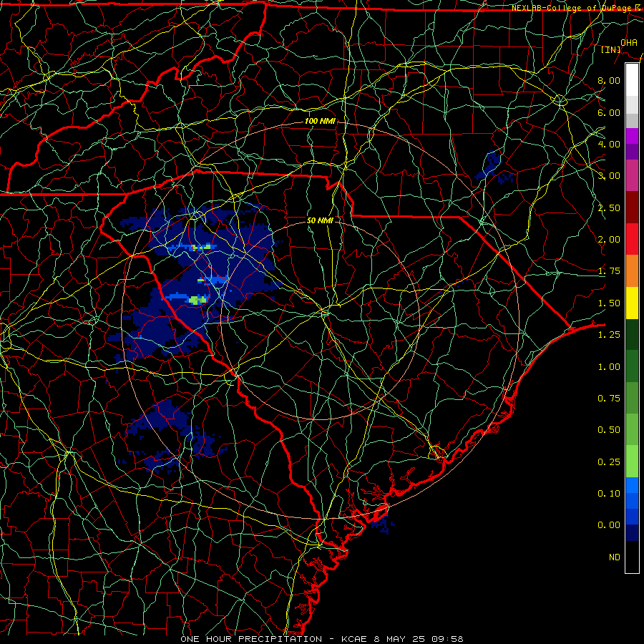This screenshot has width=644, height=644.
Task: Click the 'OHA' product code label
Action: [x=629, y=42]
